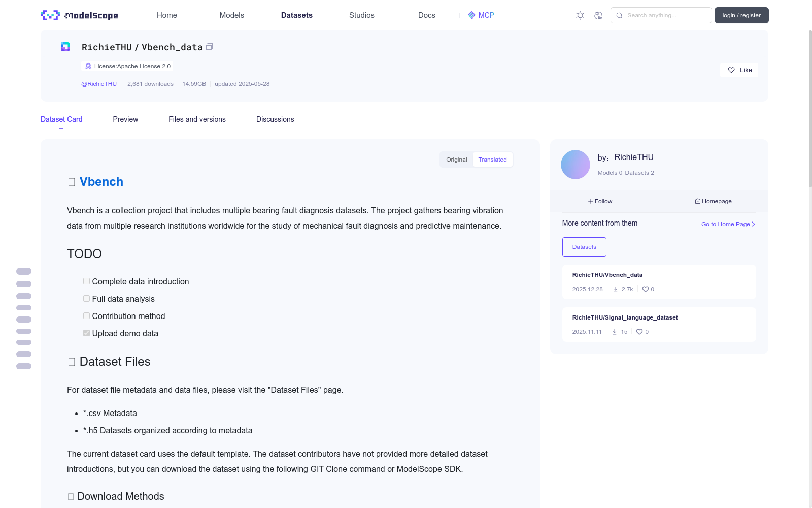Click the "TODO" heading
Image resolution: width=812 pixels, height=508 pixels.
pos(84,254)
